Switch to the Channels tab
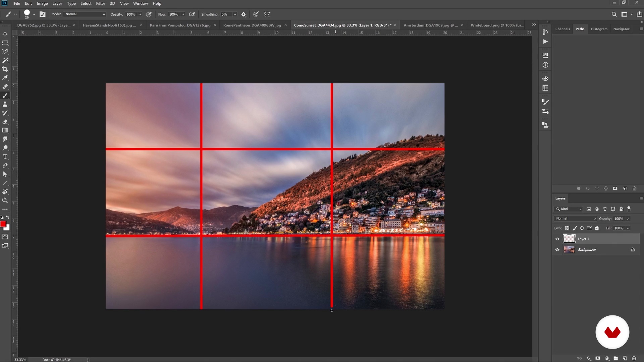Image resolution: width=644 pixels, height=362 pixels. [562, 29]
